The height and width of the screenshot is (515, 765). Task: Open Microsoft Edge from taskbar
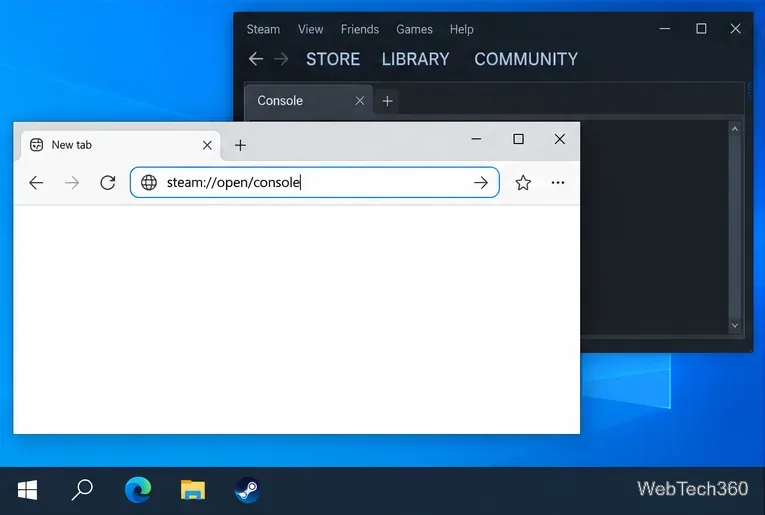[138, 490]
